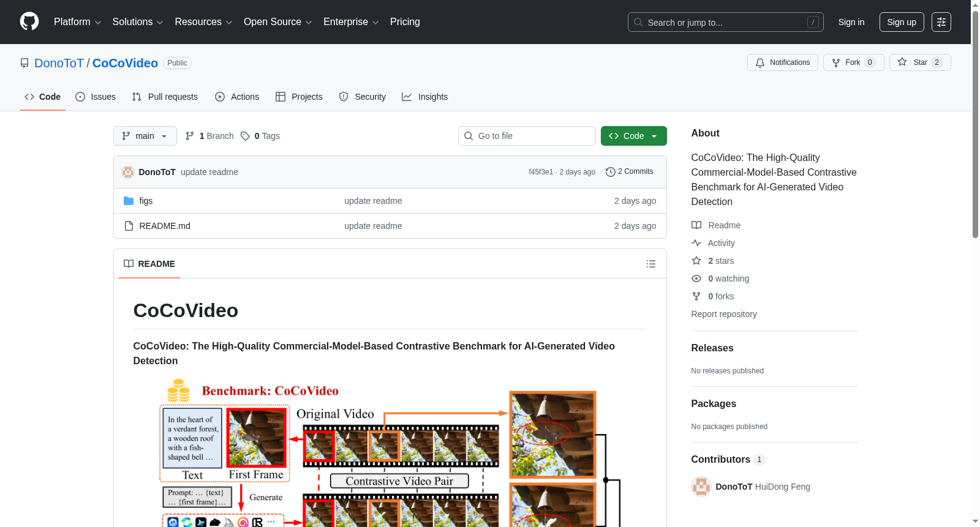Expand the Resources menu
This screenshot has width=980, height=527.
pyautogui.click(x=204, y=22)
